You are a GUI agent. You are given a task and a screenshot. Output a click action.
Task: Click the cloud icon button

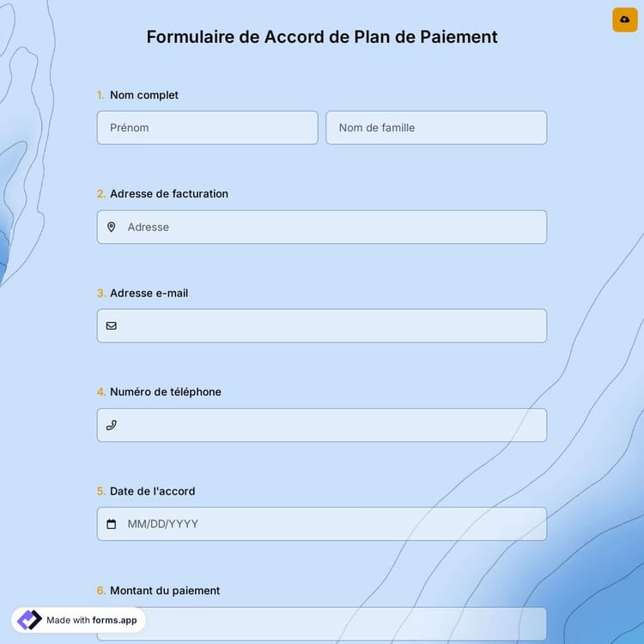(624, 20)
